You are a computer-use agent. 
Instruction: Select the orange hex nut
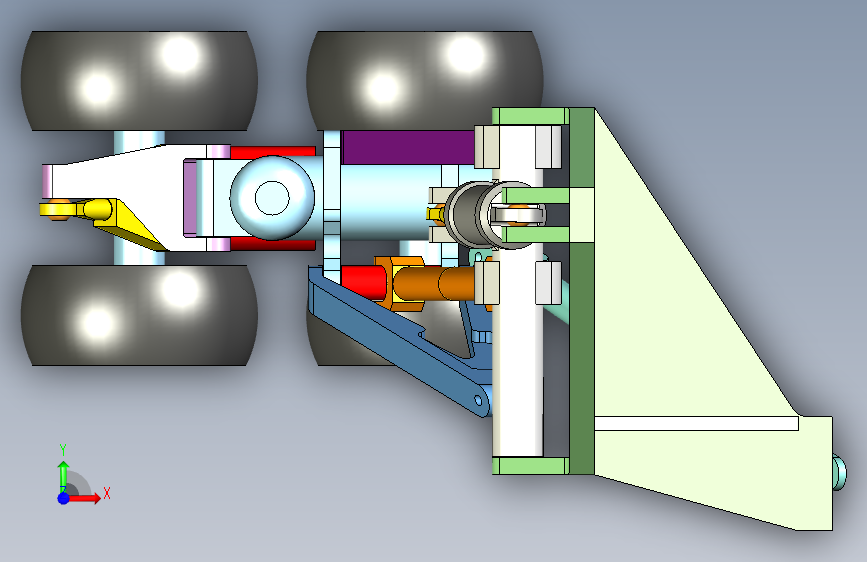[399, 283]
